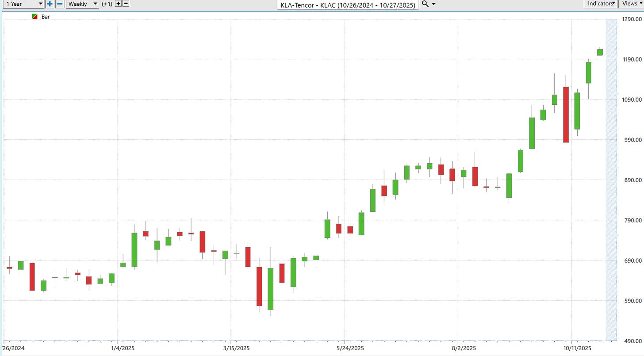Open the Weekly interval dropdown

(x=83, y=4)
